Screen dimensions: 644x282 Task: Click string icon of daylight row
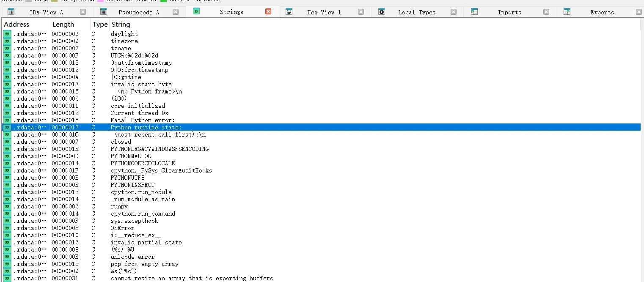7,34
